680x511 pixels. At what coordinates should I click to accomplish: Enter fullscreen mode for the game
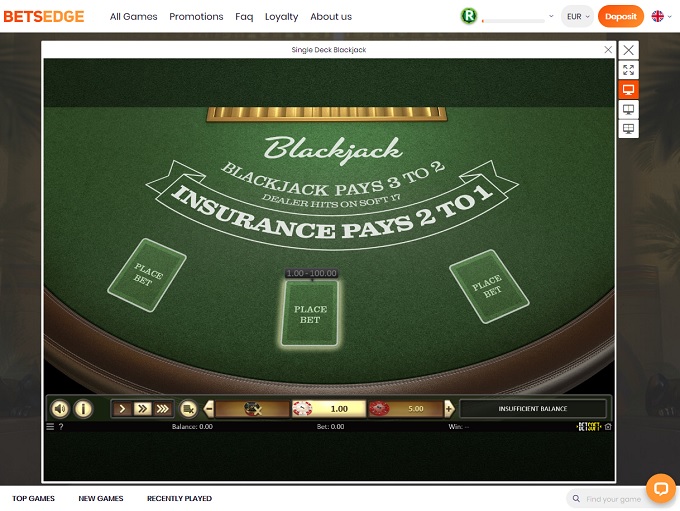pyautogui.click(x=628, y=70)
